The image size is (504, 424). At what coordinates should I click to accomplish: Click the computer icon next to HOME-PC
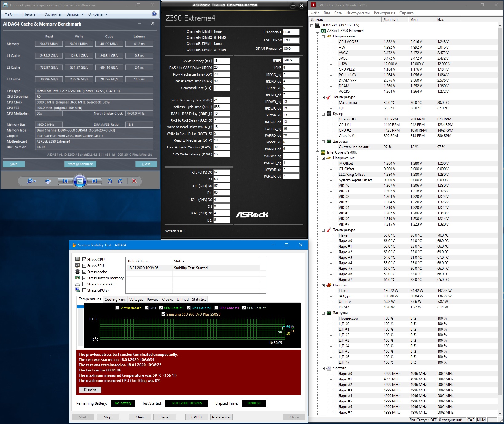317,25
